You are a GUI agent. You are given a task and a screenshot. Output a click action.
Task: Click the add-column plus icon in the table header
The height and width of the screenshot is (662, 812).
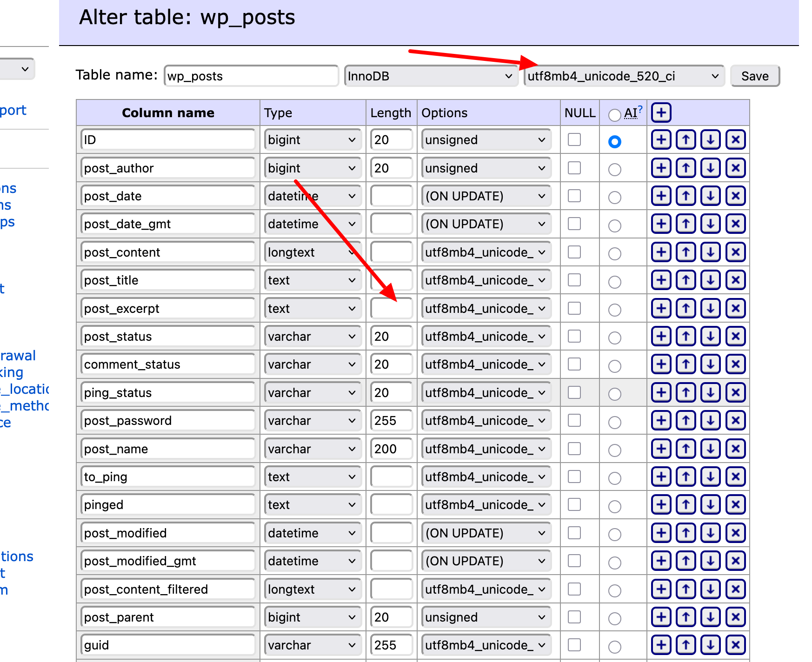click(x=661, y=113)
